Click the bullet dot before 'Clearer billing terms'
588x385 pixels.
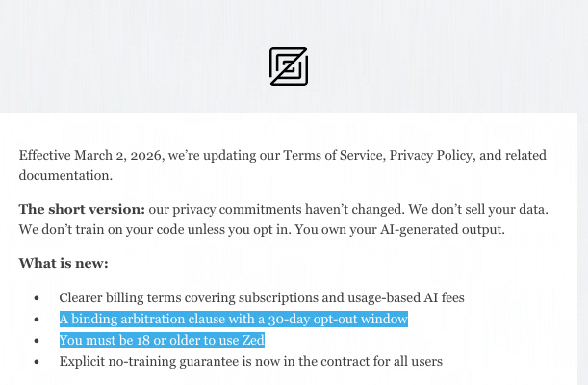[x=37, y=298]
